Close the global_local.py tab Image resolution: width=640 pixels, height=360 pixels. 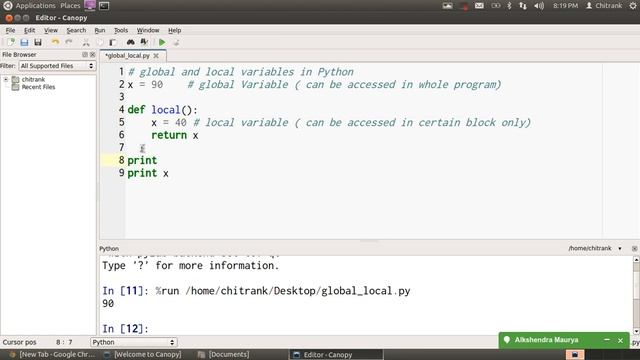[156, 56]
